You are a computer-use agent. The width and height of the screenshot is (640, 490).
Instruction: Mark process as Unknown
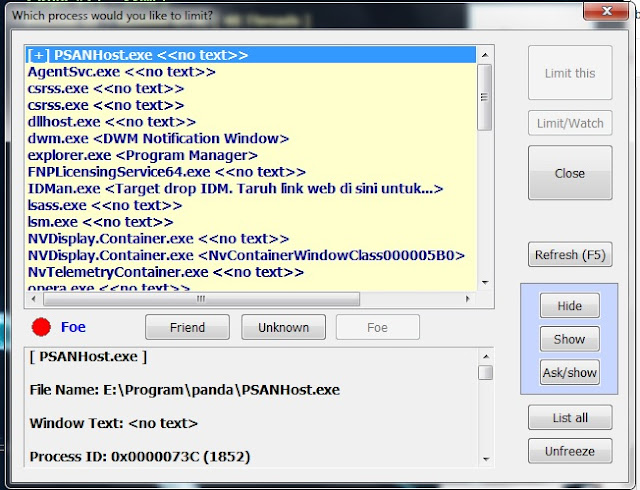point(283,327)
